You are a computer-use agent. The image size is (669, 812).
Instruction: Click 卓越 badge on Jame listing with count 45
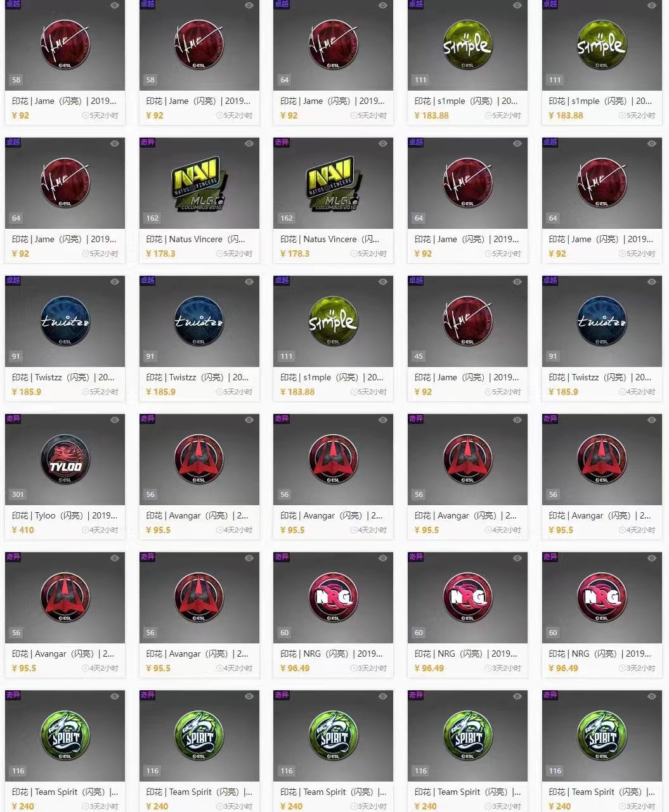pyautogui.click(x=416, y=280)
